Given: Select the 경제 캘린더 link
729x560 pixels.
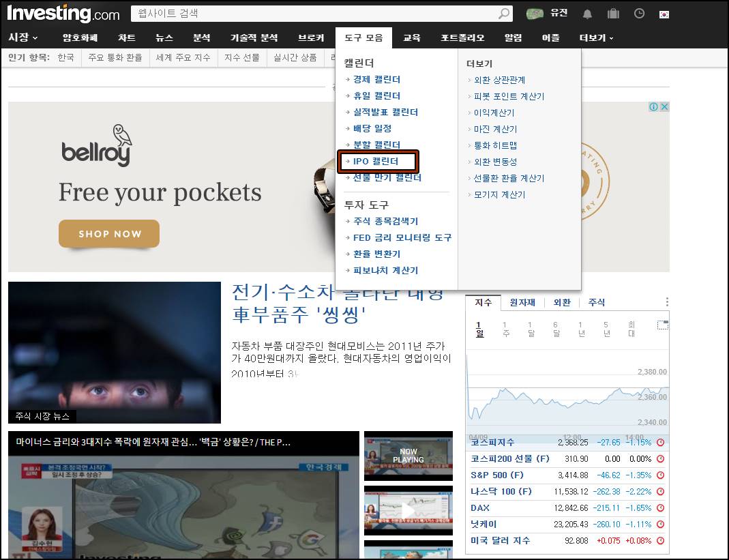Looking at the screenshot, I should [376, 80].
